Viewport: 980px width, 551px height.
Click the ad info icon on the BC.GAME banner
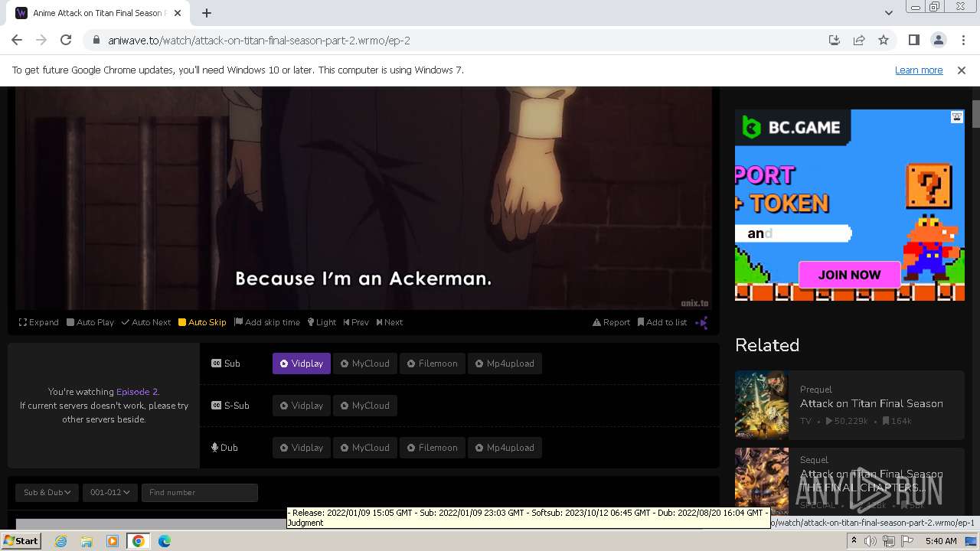(x=957, y=117)
